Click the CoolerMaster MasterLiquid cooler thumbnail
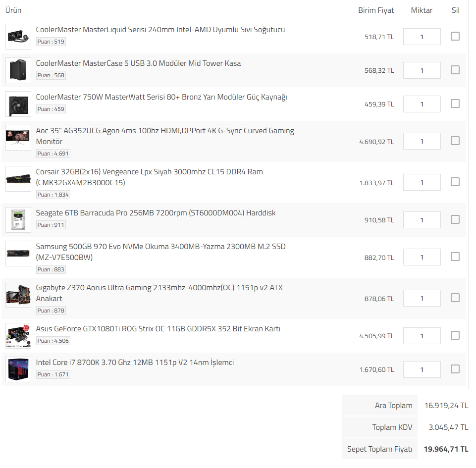Screen dimensions: 476x468 (18, 37)
